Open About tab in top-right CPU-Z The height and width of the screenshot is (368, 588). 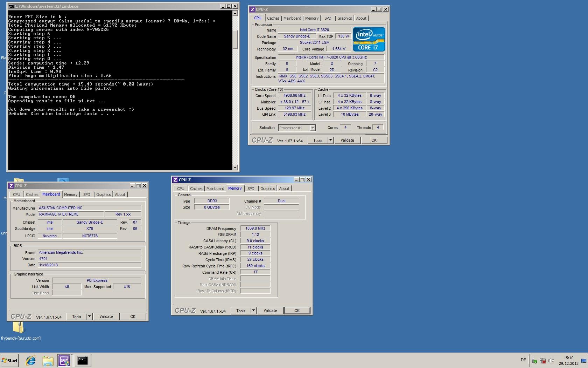(x=361, y=18)
